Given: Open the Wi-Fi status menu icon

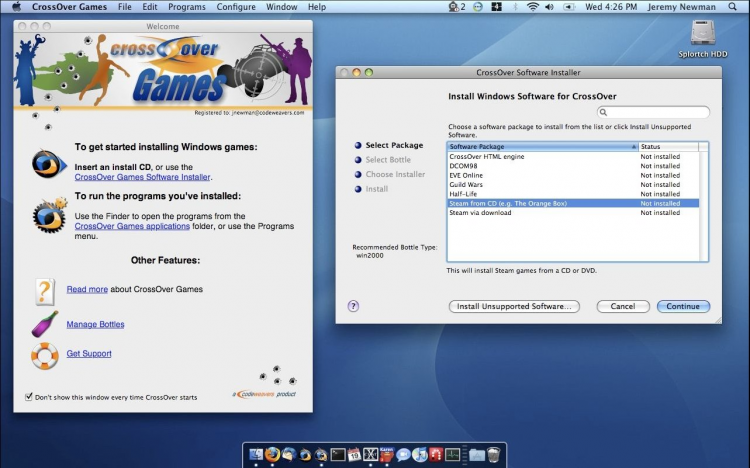Looking at the screenshot, I should pos(532,6).
